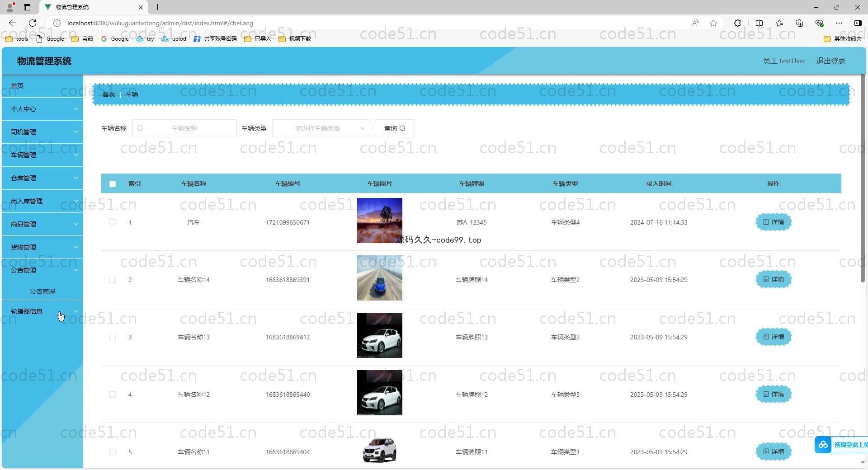Expand the 轮播图信息 sidebar menu
The image size is (868, 470).
coord(42,311)
